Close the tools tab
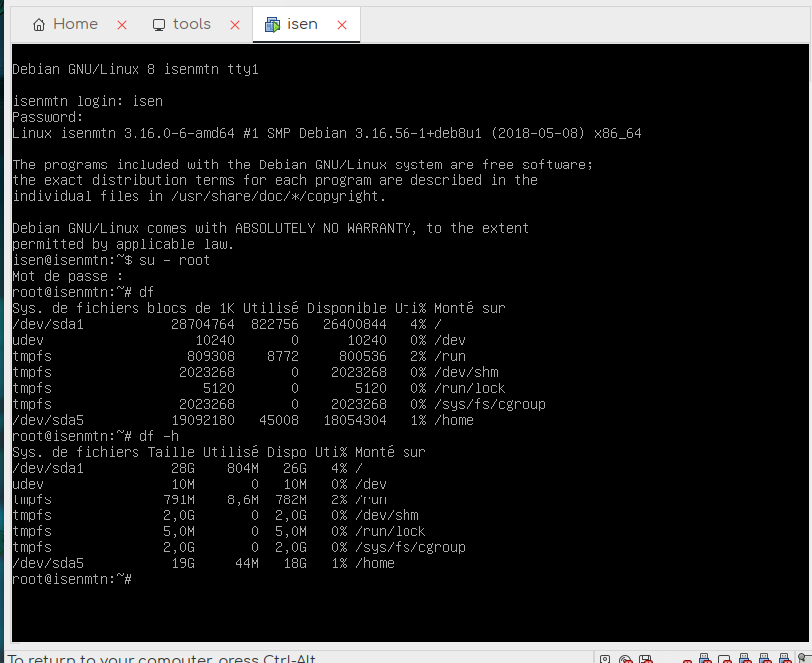Viewport: 812px width, 663px height. [x=235, y=25]
